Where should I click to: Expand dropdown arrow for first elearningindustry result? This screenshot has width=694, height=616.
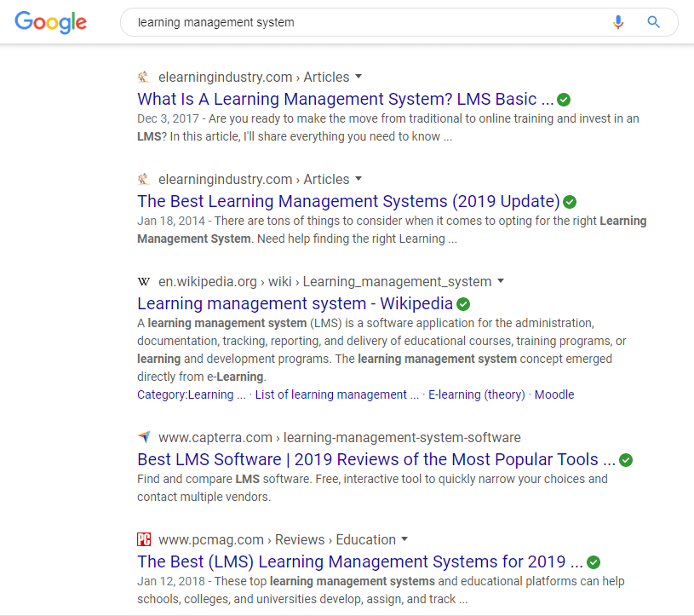coord(358,76)
